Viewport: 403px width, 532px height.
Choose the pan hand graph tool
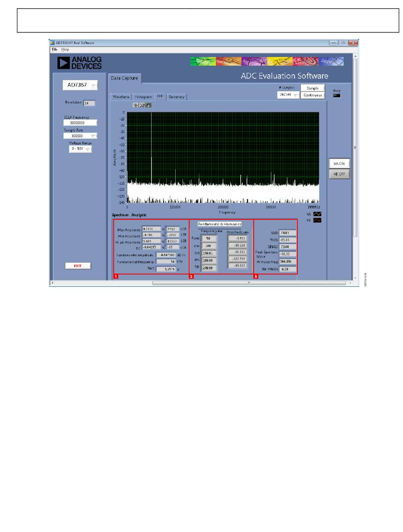(x=148, y=105)
